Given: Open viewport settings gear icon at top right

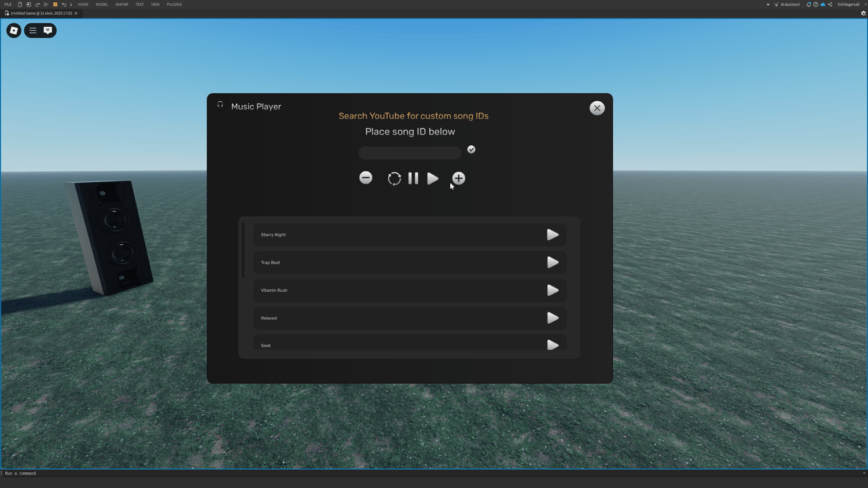Looking at the screenshot, I should click(x=863, y=13).
